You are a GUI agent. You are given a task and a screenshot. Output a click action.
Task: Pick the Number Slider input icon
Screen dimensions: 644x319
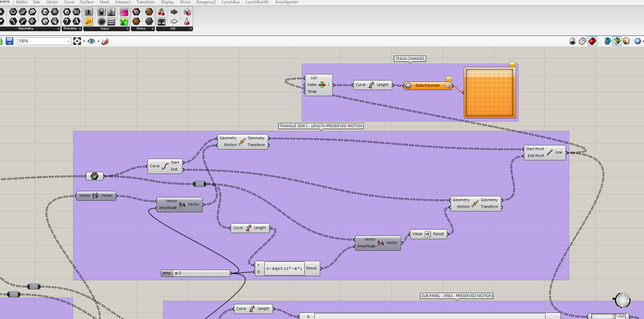pyautogui.click(x=89, y=12)
